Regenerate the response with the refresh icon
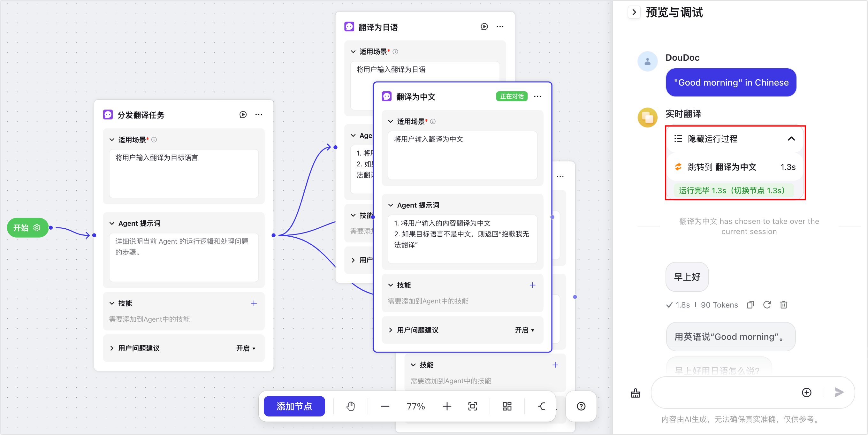The width and height of the screenshot is (868, 435). tap(767, 305)
